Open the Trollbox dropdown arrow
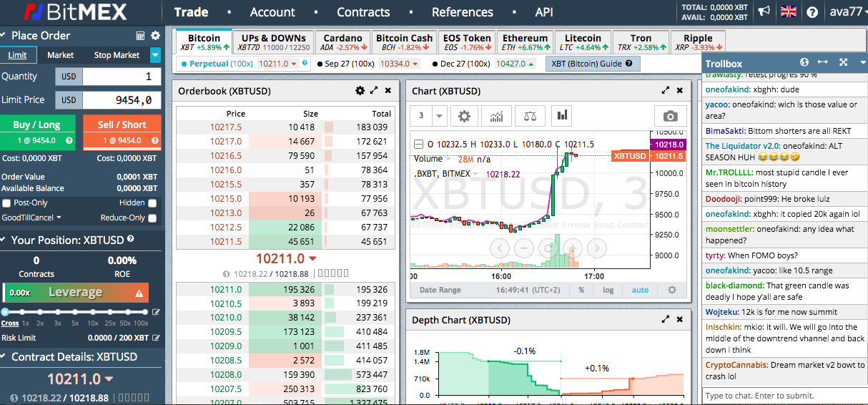 click(x=863, y=63)
